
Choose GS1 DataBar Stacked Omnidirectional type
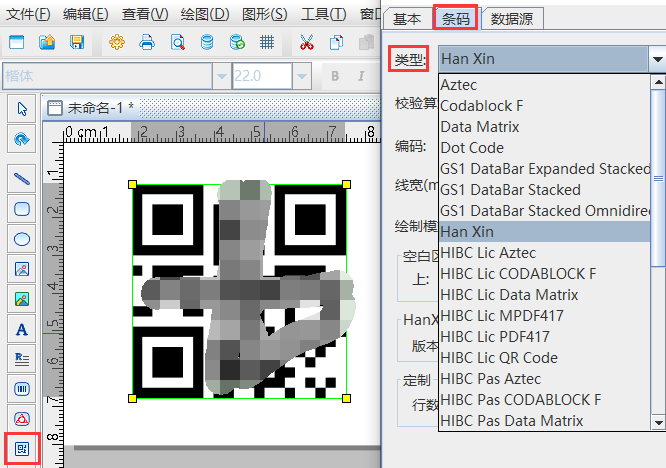(545, 211)
